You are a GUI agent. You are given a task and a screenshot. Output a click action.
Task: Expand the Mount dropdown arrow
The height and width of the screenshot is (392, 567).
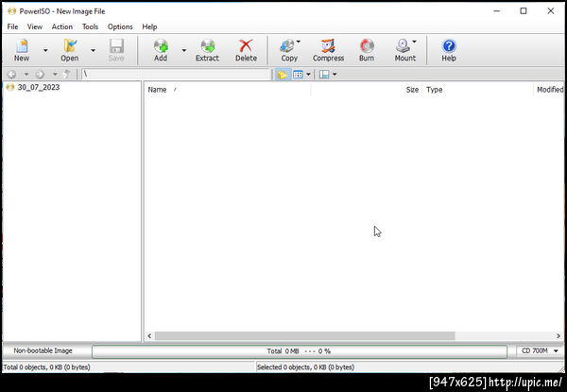pos(415,42)
